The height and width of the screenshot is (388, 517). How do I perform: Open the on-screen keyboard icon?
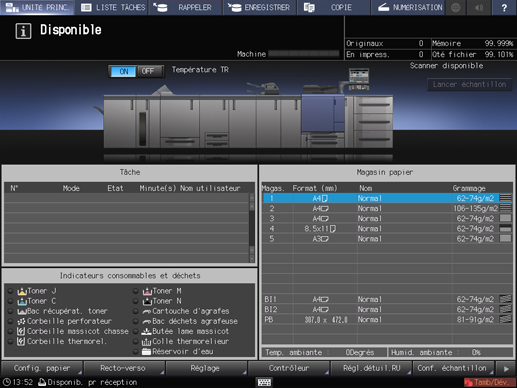pyautogui.click(x=264, y=382)
